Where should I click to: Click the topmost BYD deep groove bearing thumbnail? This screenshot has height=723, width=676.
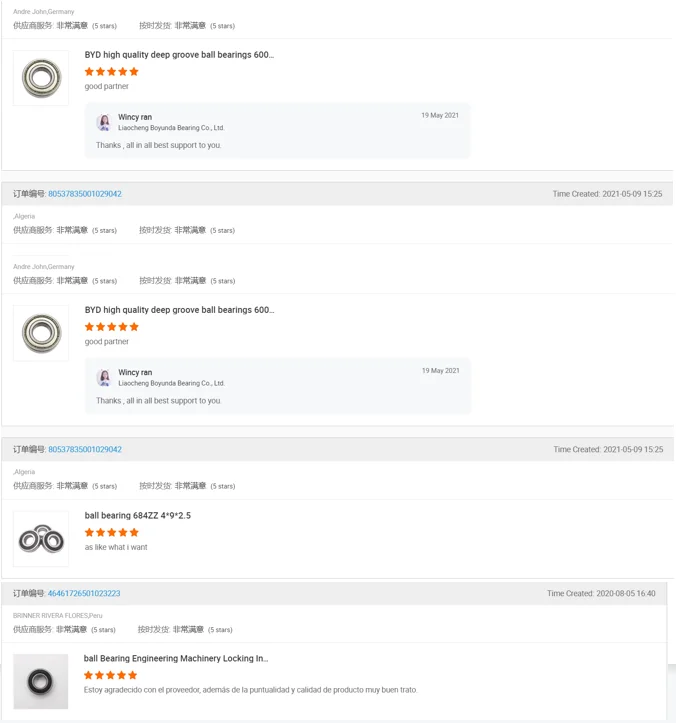tap(41, 78)
